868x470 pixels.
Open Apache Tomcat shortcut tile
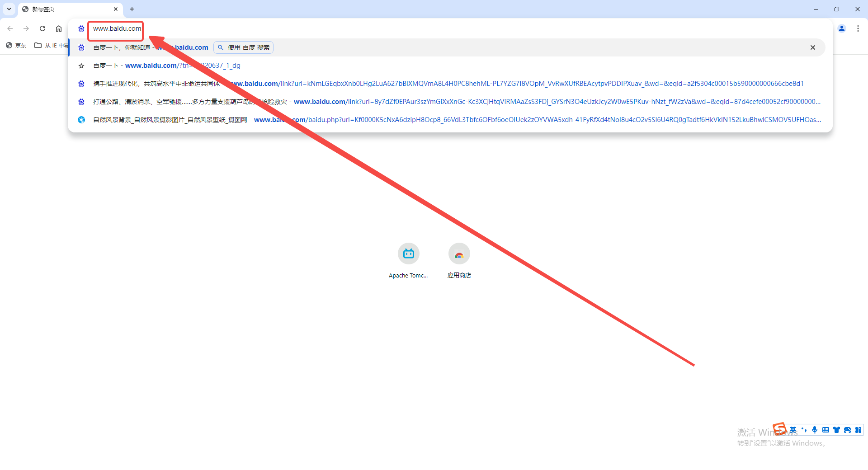[409, 261]
